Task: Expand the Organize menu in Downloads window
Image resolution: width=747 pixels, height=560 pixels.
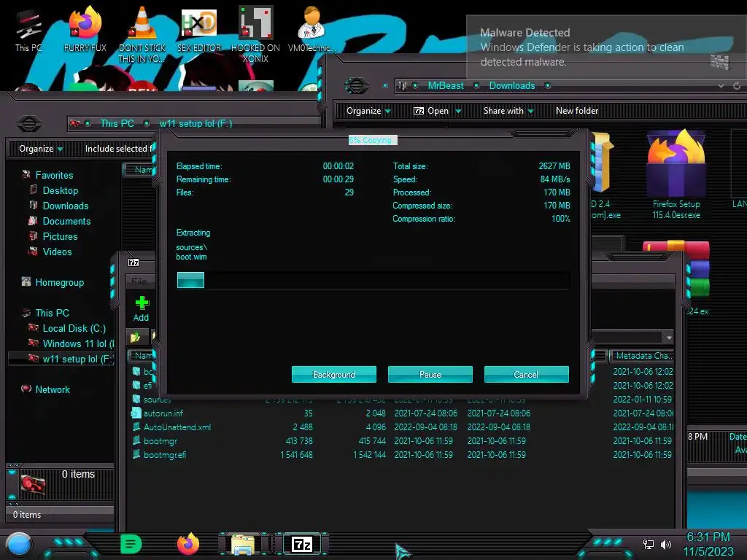Action: pyautogui.click(x=368, y=111)
